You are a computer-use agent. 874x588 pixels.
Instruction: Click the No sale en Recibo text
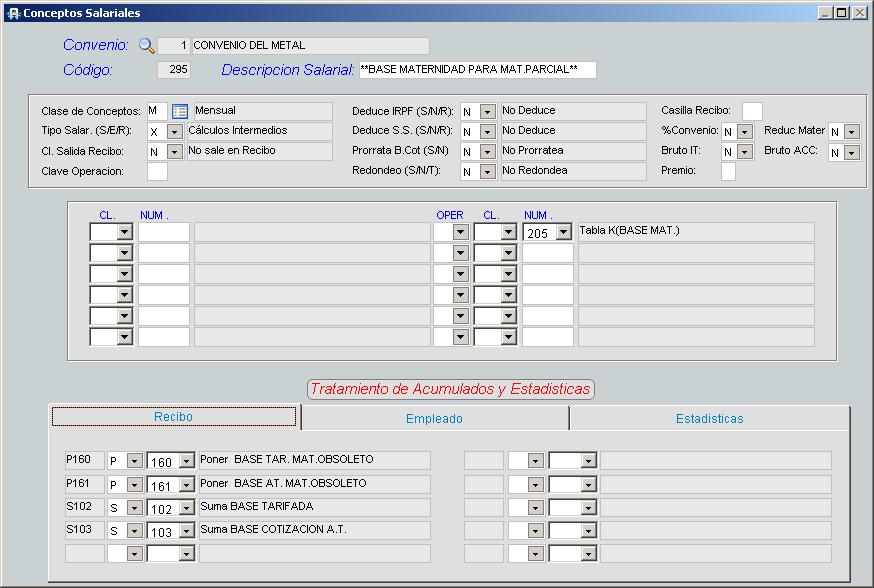[x=231, y=150]
